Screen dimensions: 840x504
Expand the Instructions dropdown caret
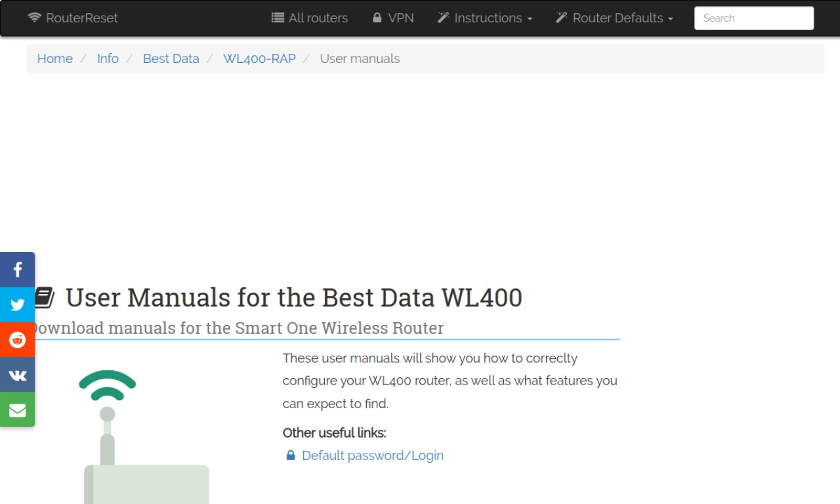[x=530, y=19]
